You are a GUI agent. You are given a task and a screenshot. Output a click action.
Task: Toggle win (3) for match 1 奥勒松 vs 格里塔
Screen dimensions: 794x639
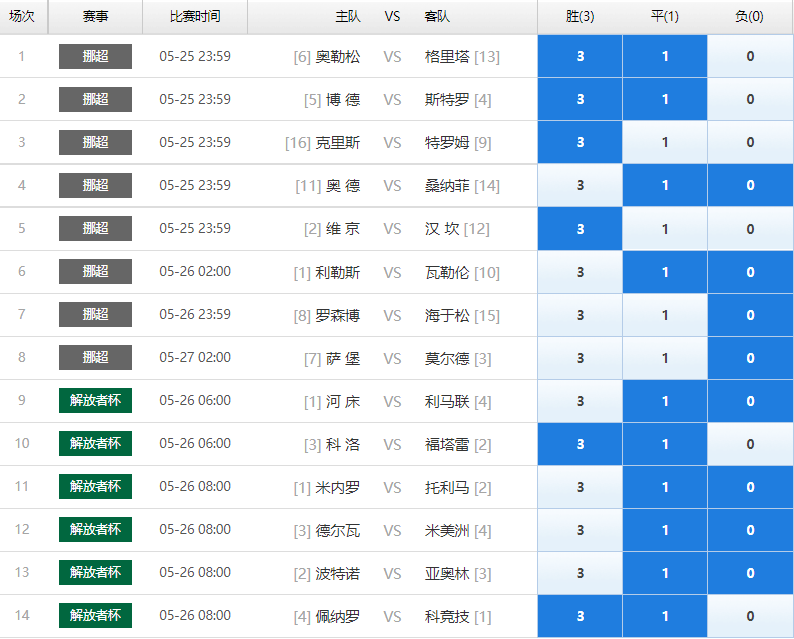[580, 56]
